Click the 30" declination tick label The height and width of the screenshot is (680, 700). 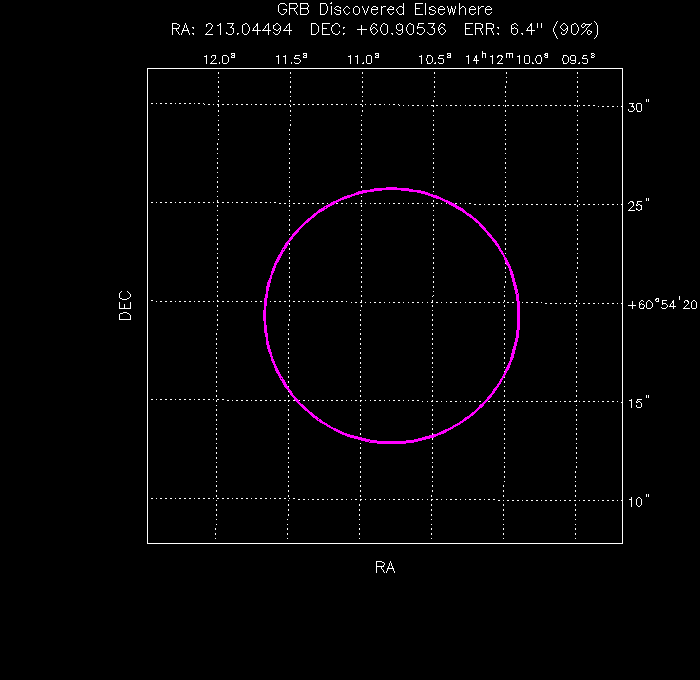[639, 108]
